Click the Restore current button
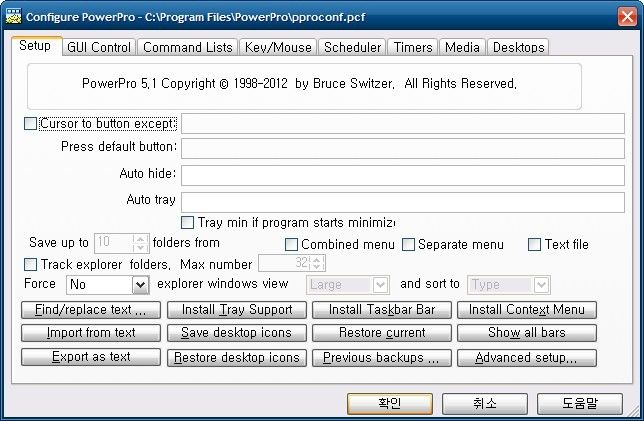 pyautogui.click(x=382, y=333)
